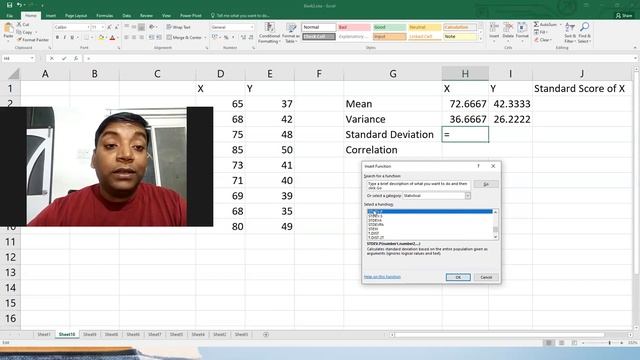Click the AutoSum sigma icon
Image resolution: width=640 pixels, height=360 pixels.
536,24
